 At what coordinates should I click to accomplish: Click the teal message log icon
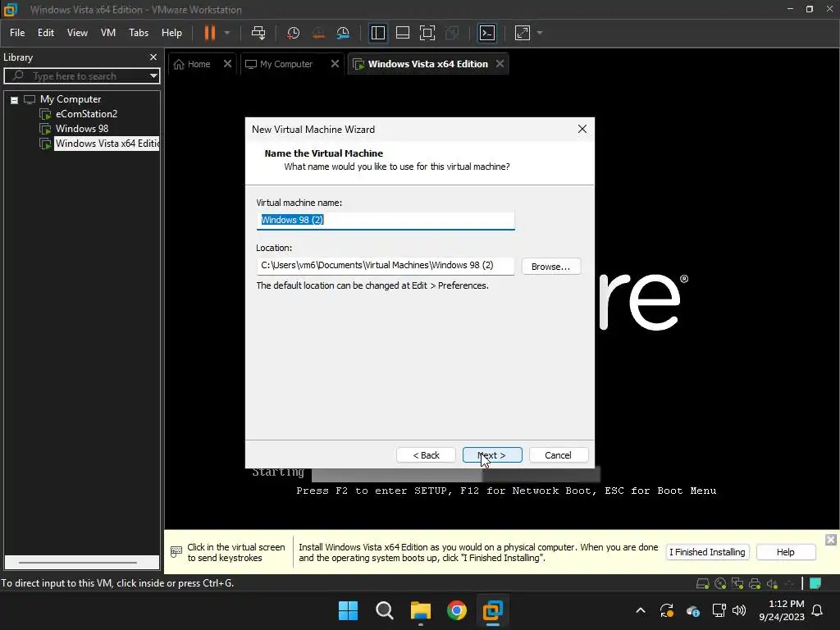pos(815,583)
